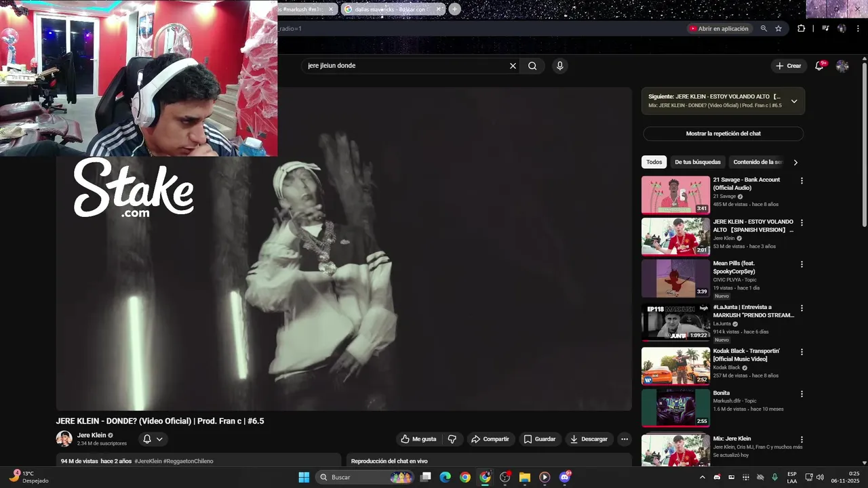Open Jere Klein channel avatar
Screen dimensions: 868x488
[x=64, y=439]
